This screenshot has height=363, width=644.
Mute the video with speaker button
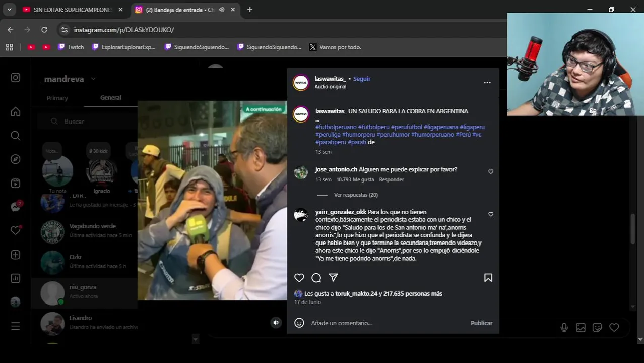coord(276,323)
